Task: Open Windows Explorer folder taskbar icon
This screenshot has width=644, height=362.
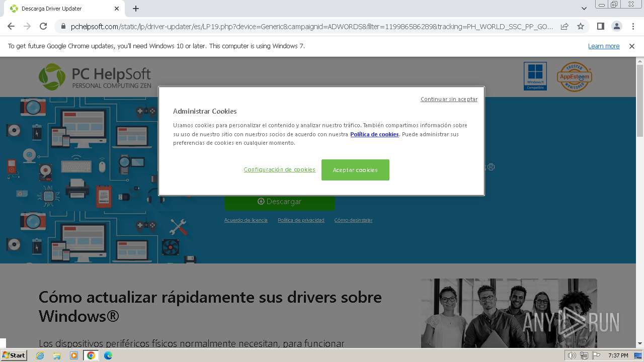Action: [x=57, y=355]
